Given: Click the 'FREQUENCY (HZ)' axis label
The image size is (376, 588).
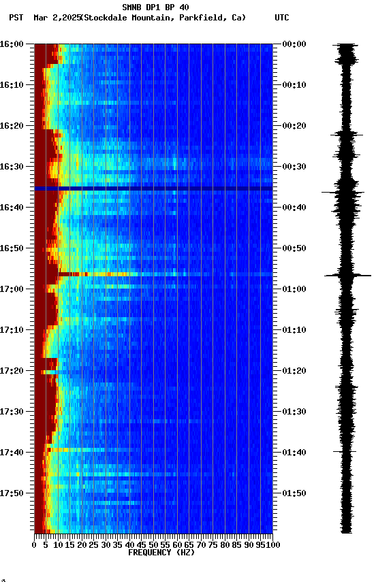Looking at the screenshot, I should pyautogui.click(x=161, y=553).
